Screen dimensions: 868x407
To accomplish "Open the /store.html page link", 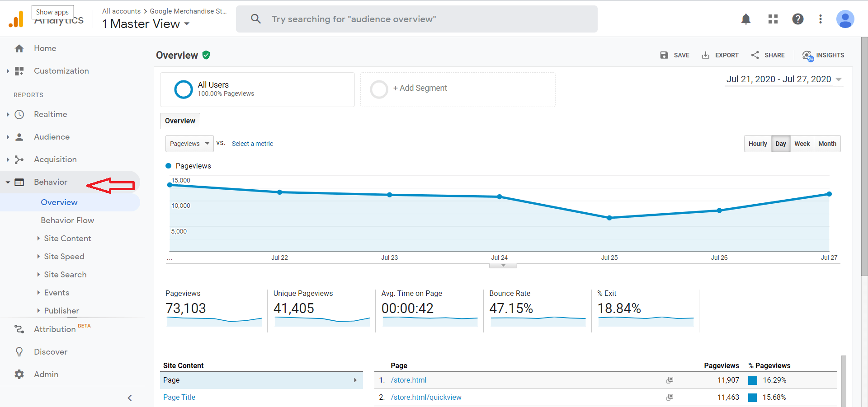I will pyautogui.click(x=409, y=380).
